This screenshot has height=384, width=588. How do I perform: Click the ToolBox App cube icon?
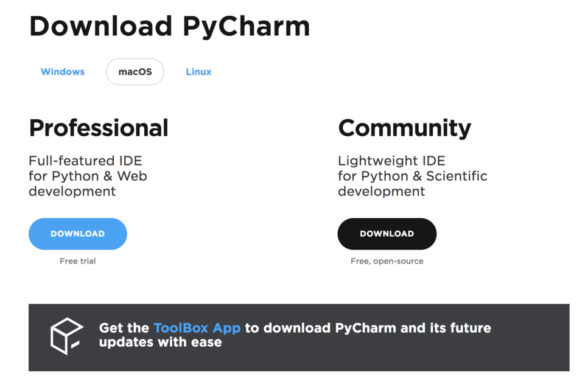click(67, 337)
